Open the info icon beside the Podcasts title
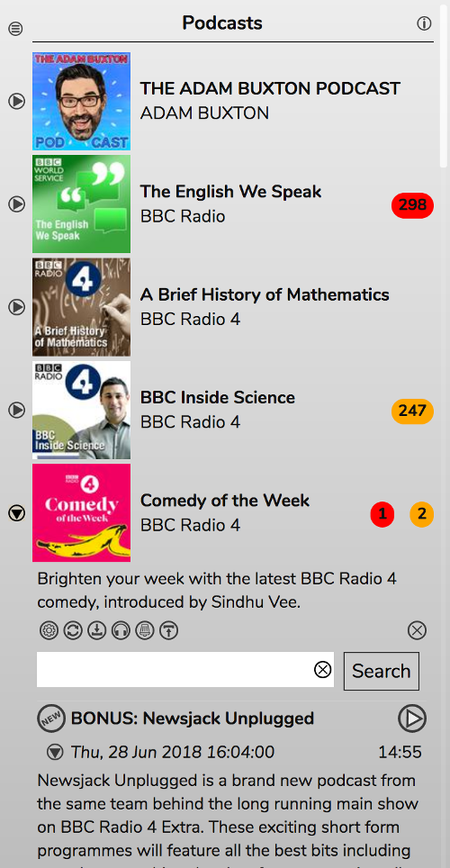The height and width of the screenshot is (868, 450). tap(424, 23)
